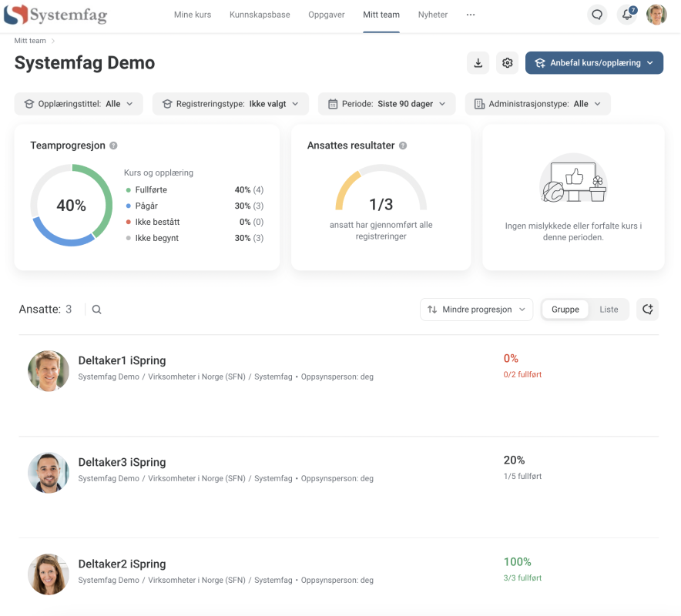Click the 40% team progress donut chart
This screenshot has height=616, width=681.
coord(71,205)
